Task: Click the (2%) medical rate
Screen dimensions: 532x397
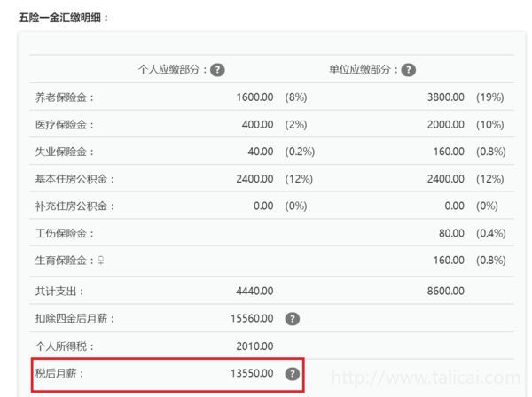Action: pyautogui.click(x=296, y=124)
